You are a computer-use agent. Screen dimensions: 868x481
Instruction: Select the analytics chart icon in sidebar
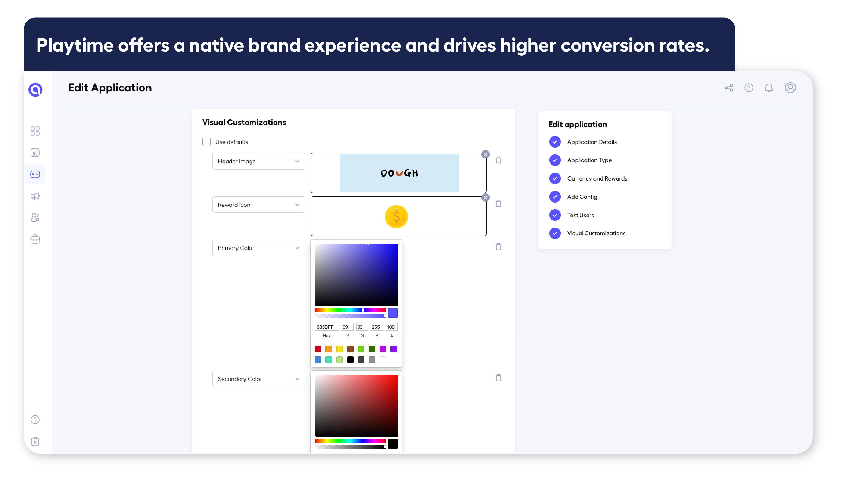pyautogui.click(x=35, y=152)
